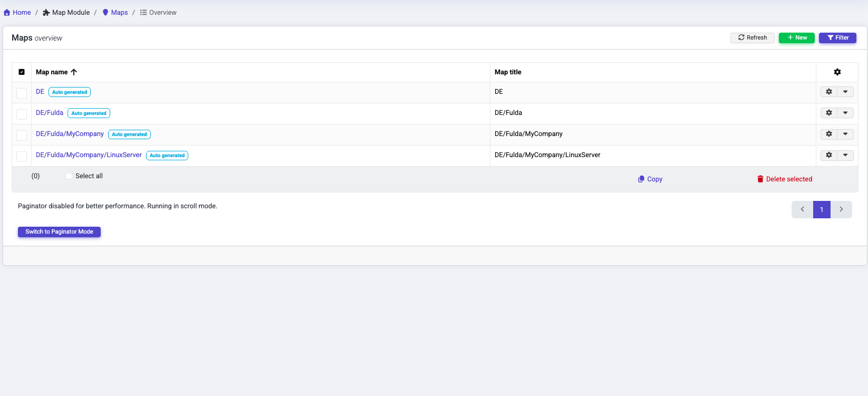Sort by the Map name column header

pyautogui.click(x=52, y=72)
